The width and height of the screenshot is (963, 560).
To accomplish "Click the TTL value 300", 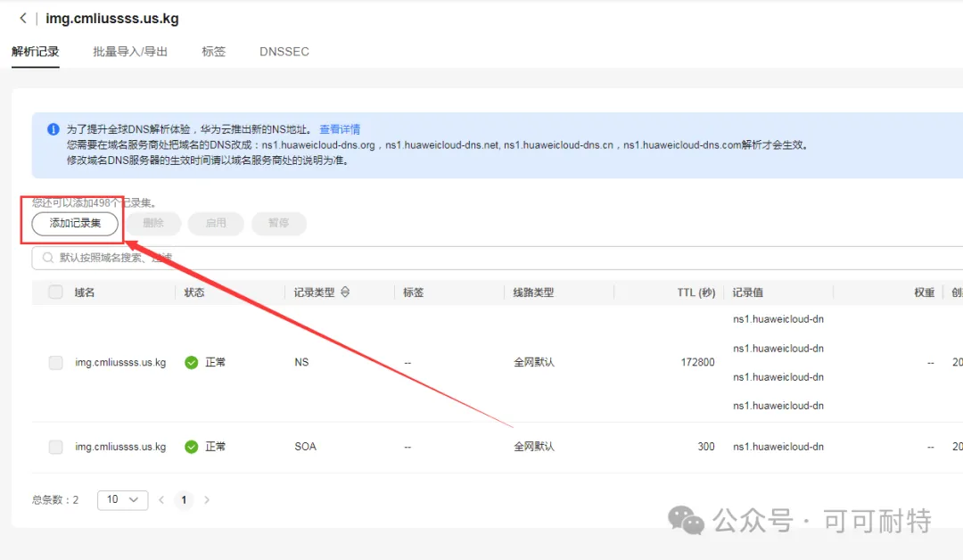I will [x=706, y=447].
